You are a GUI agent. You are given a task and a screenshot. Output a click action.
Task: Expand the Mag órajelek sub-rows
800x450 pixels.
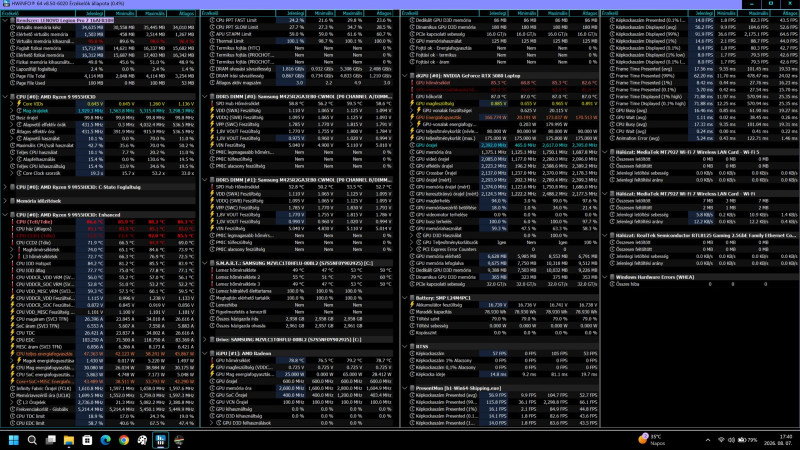12,110
